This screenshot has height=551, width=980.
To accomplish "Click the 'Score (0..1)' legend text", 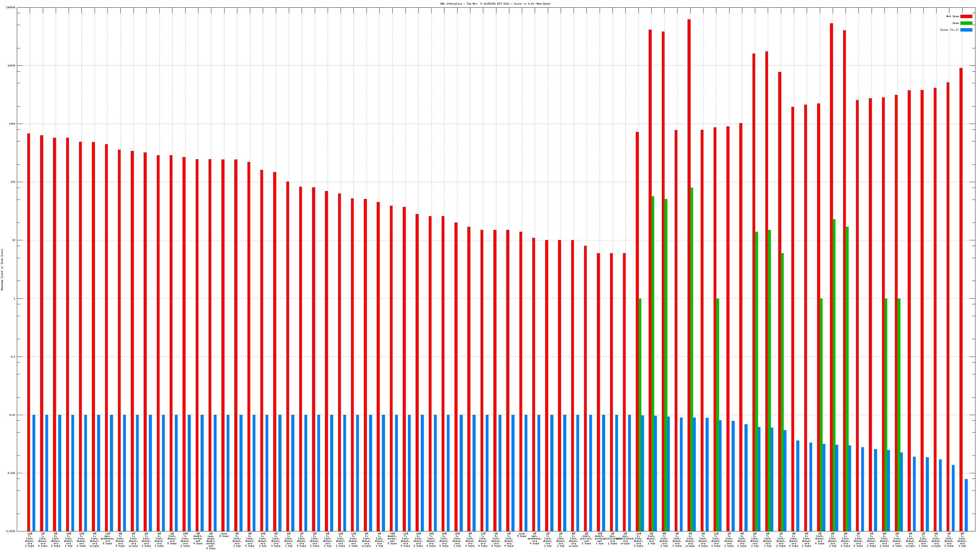I will coord(949,30).
